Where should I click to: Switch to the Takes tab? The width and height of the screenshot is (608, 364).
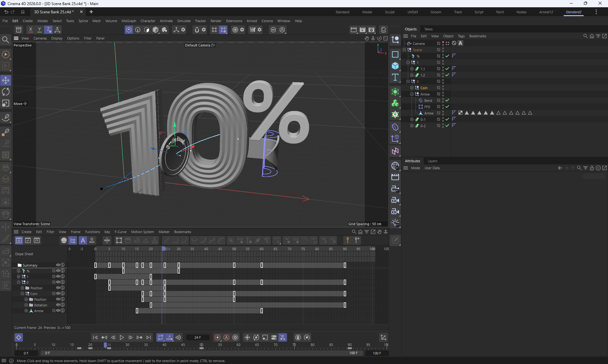pyautogui.click(x=428, y=29)
